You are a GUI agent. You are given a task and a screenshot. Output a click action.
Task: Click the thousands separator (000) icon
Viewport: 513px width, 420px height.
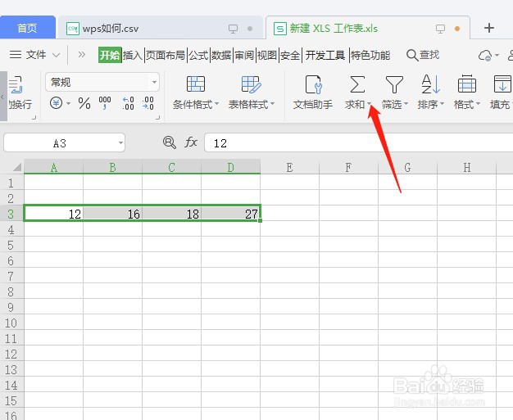(105, 102)
